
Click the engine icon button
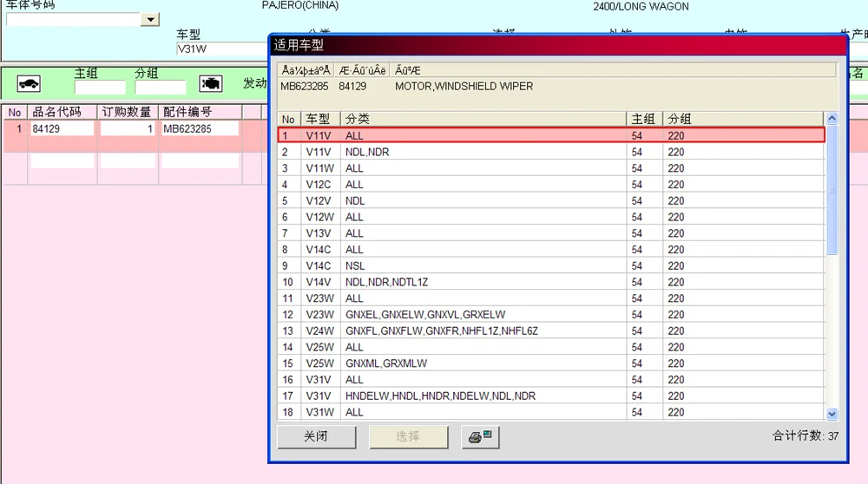pyautogui.click(x=210, y=84)
